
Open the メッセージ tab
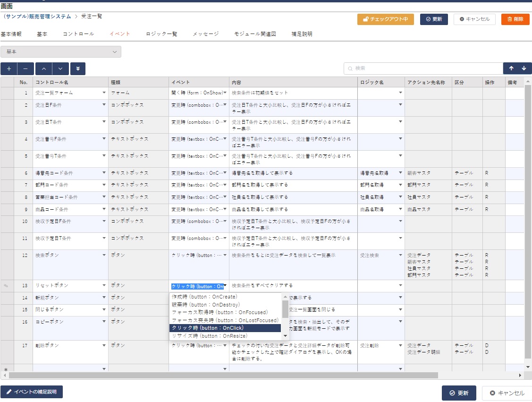tap(206, 34)
